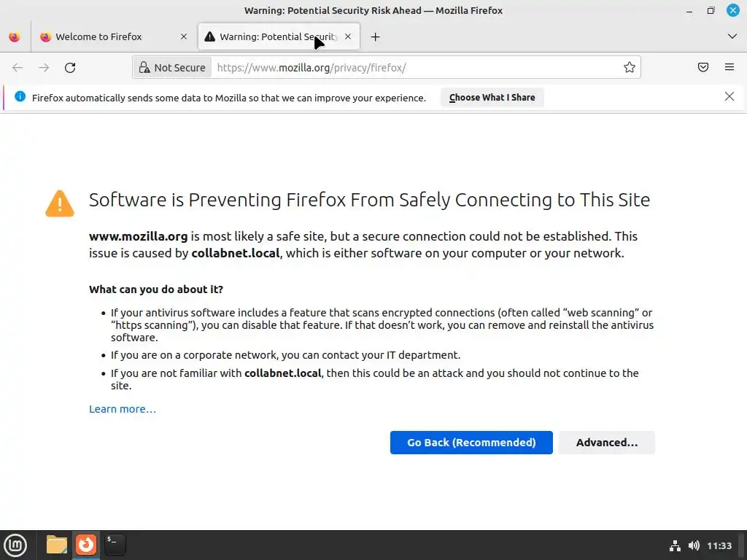Open the Linux Mint start menu
The image size is (747, 560).
pos(15,545)
